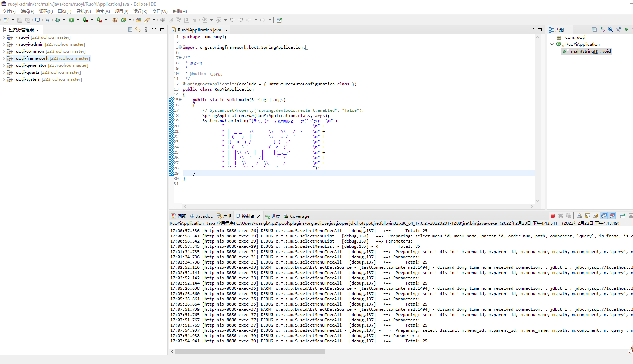Enable Link with Editor in Package Explorer

[x=138, y=29]
